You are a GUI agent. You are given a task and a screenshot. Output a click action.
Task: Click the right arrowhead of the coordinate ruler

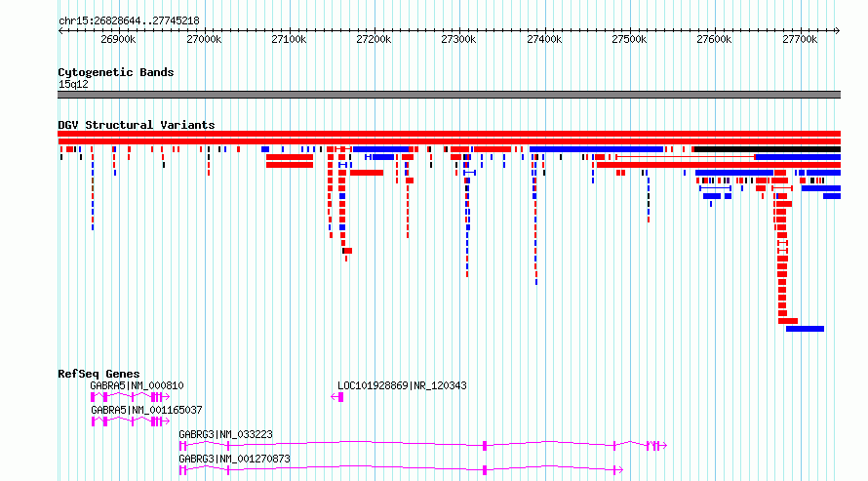coord(838,30)
